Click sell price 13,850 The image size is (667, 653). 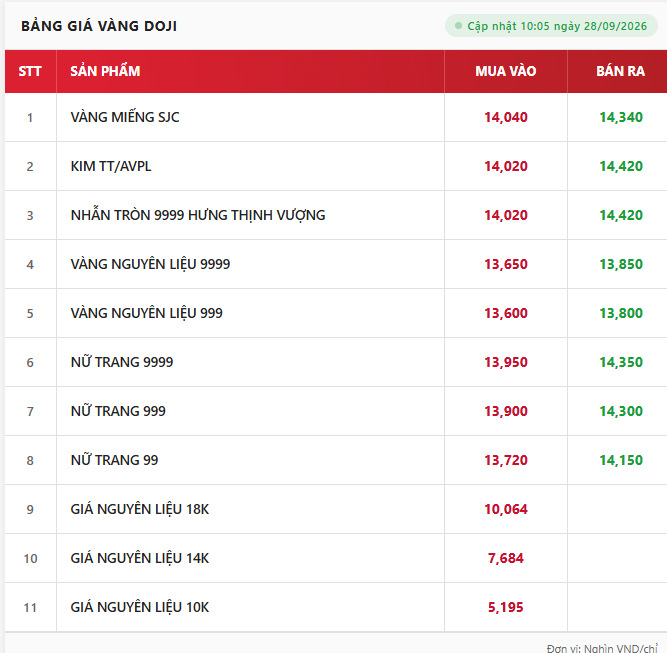[621, 264]
